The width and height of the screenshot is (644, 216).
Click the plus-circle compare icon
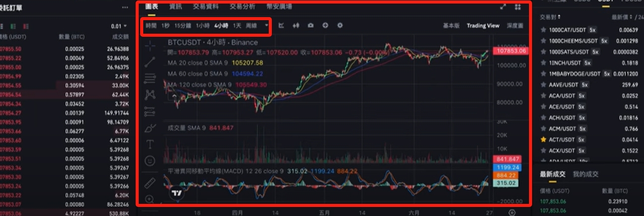[325, 25]
